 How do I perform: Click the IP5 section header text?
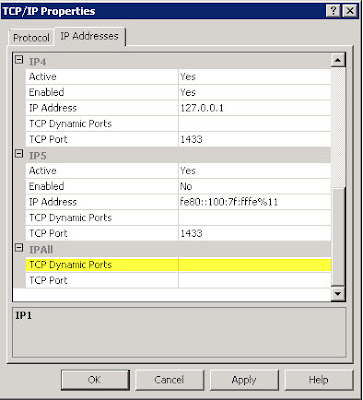(x=38, y=156)
